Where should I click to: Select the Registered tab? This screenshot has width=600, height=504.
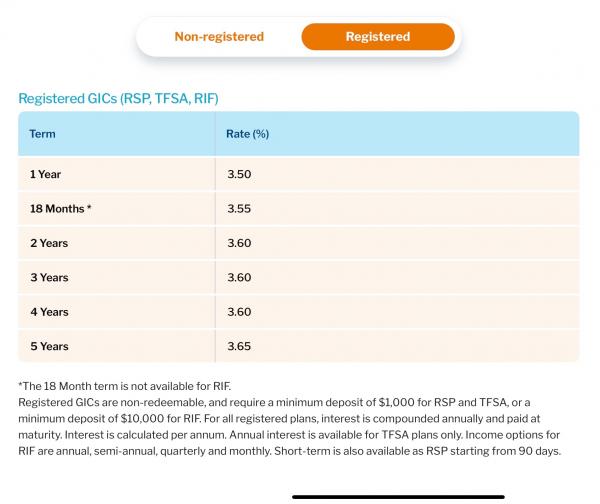[x=377, y=37]
